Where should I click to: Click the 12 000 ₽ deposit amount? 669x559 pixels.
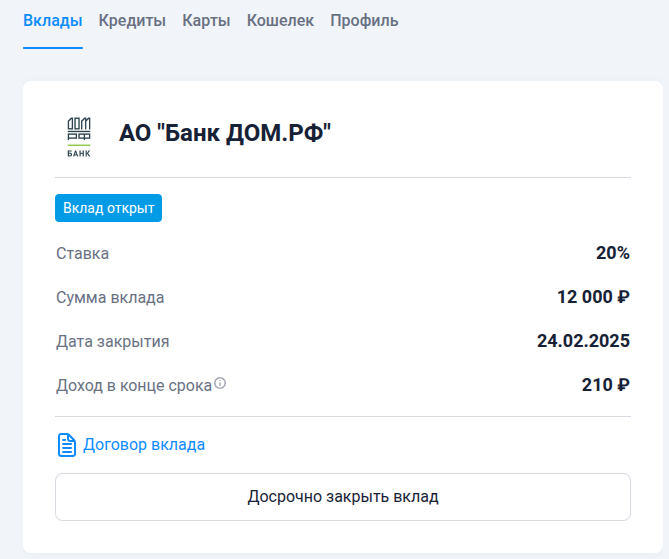593,297
